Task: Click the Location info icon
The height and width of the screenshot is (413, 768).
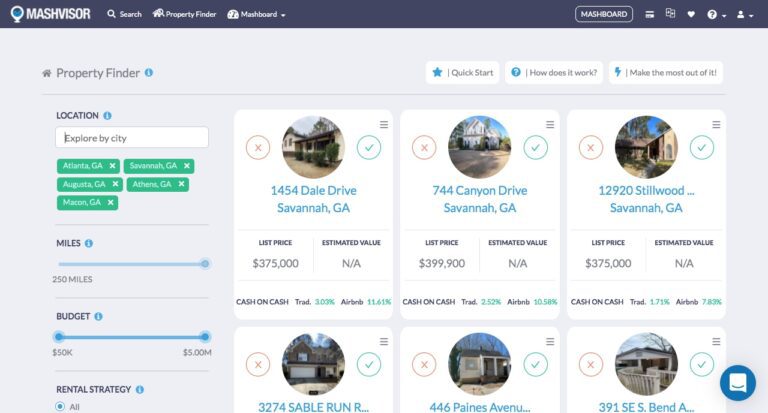Action: [107, 116]
